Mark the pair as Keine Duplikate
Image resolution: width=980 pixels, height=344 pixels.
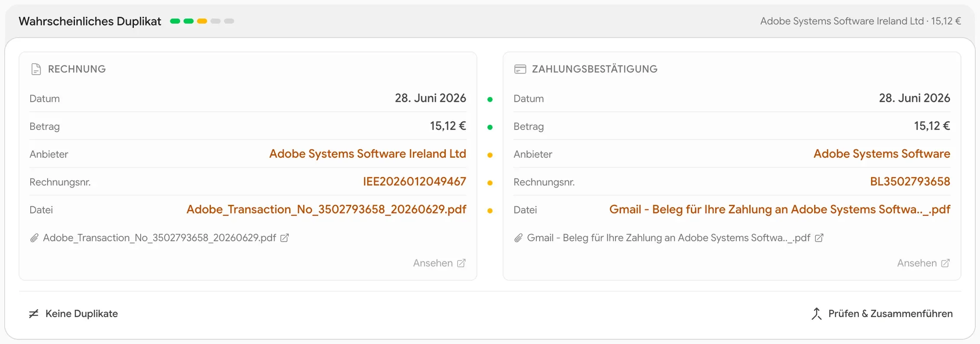point(73,314)
